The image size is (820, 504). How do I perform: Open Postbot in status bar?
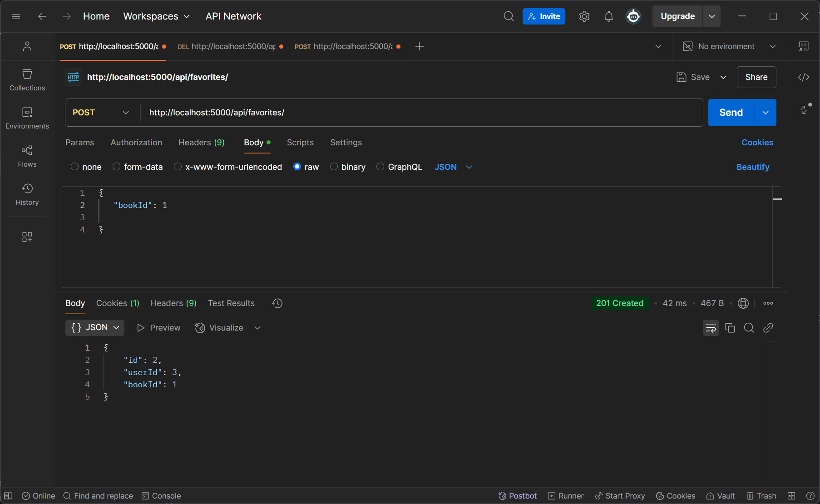[x=517, y=496]
